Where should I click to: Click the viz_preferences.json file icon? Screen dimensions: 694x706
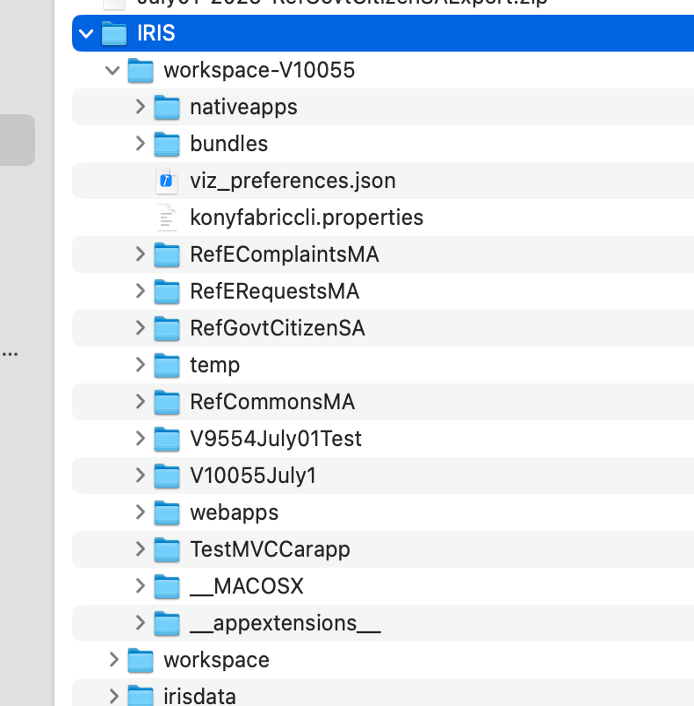167,181
